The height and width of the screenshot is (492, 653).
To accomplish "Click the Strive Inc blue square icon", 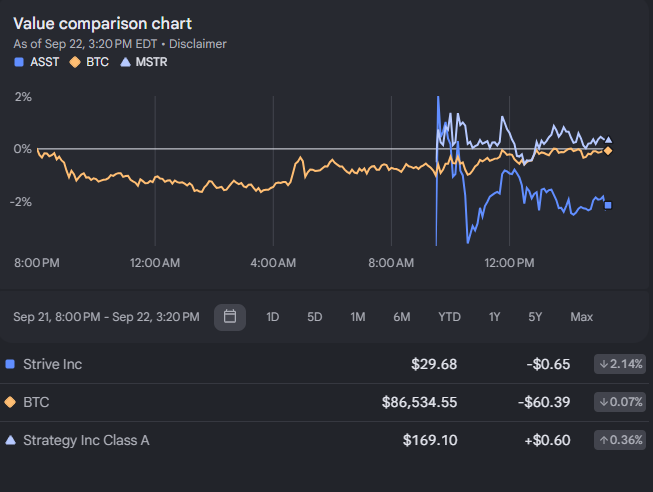I will [10, 364].
